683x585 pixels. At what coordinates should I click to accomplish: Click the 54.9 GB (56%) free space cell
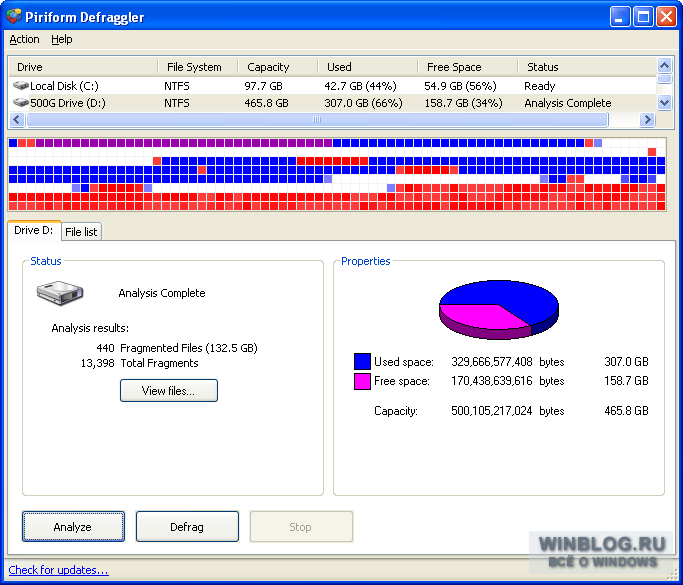pyautogui.click(x=460, y=86)
